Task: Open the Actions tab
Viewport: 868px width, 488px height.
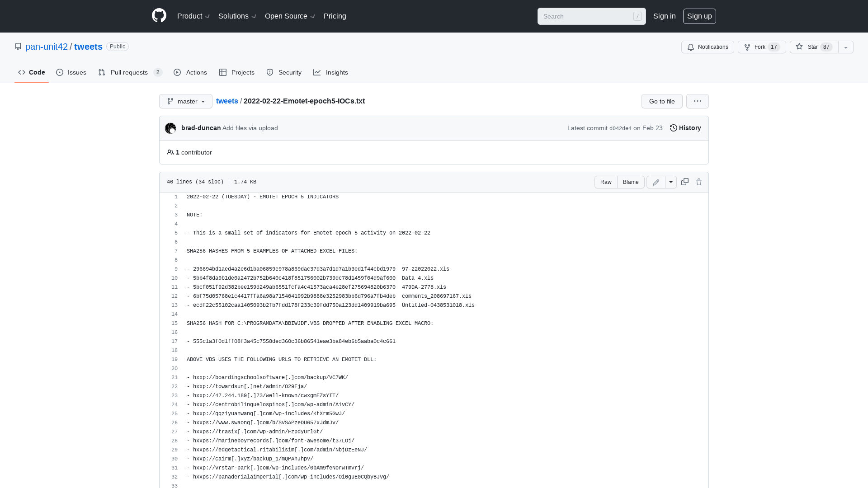Action: [190, 72]
